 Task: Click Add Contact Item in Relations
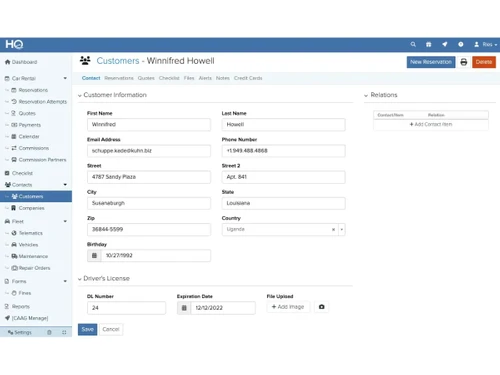click(431, 124)
